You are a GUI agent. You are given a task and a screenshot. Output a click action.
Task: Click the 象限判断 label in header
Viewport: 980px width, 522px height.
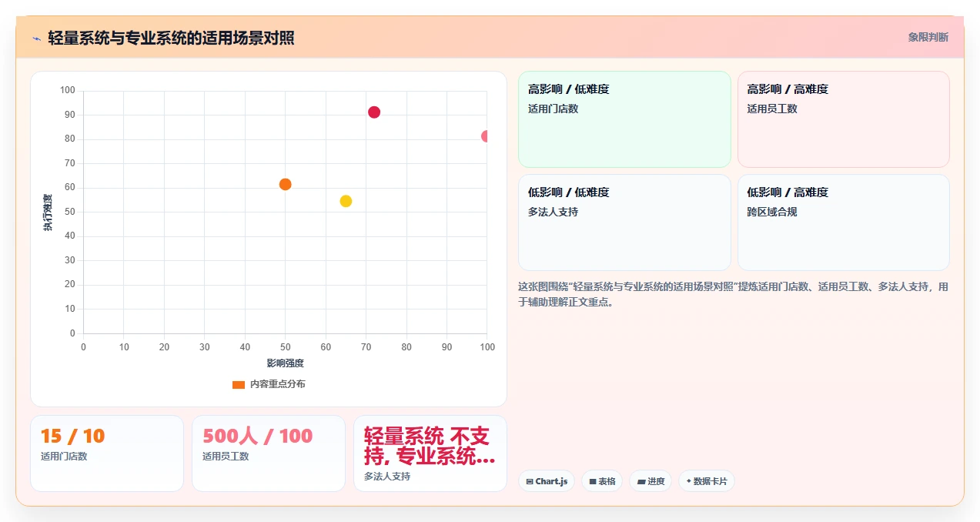coord(928,37)
